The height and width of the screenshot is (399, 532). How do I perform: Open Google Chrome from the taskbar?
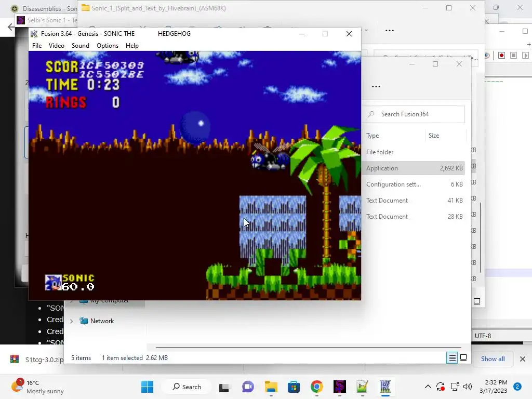(316, 387)
